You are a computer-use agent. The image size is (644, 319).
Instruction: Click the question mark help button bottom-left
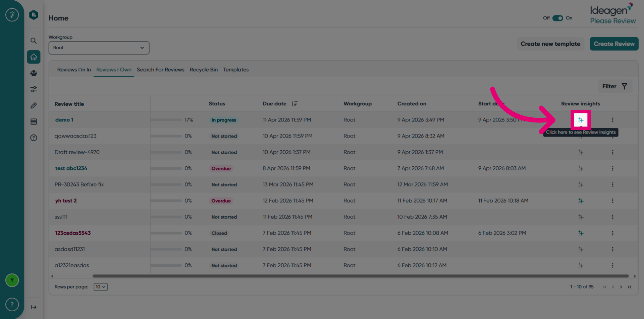point(12,304)
